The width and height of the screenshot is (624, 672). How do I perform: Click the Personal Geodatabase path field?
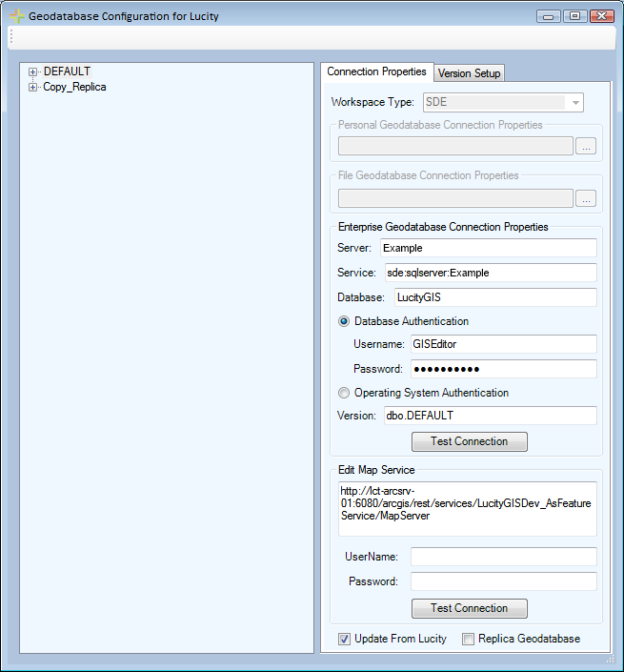455,146
